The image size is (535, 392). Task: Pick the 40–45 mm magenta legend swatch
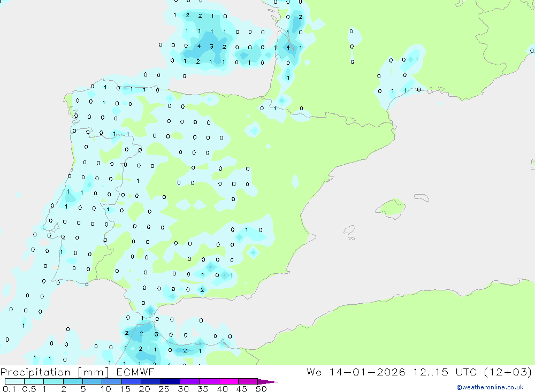point(228,381)
